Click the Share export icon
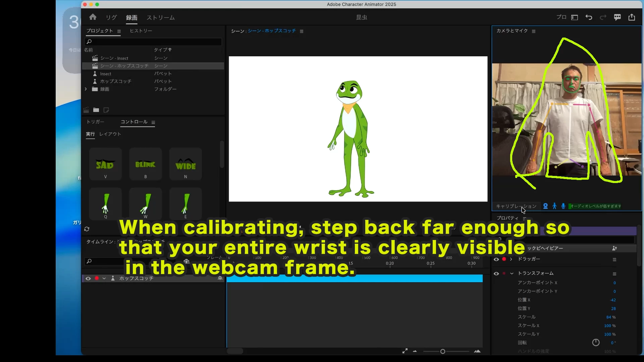Image resolution: width=644 pixels, height=362 pixels. [632, 17]
